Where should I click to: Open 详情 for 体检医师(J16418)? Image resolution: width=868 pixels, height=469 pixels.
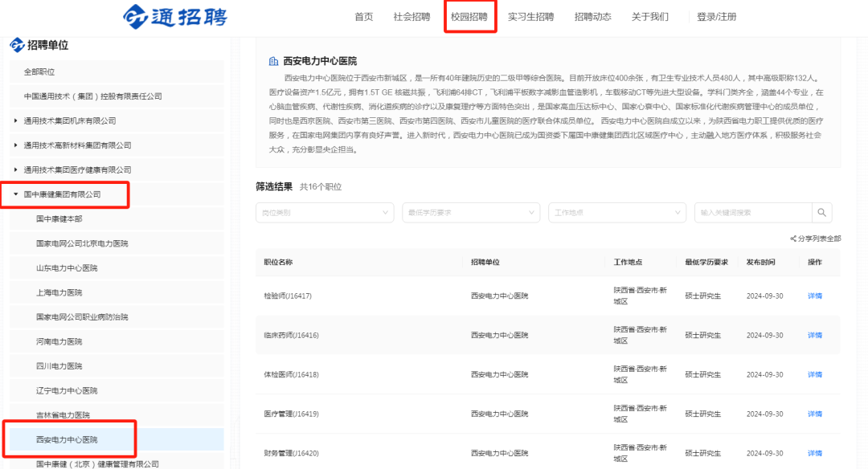(x=814, y=374)
